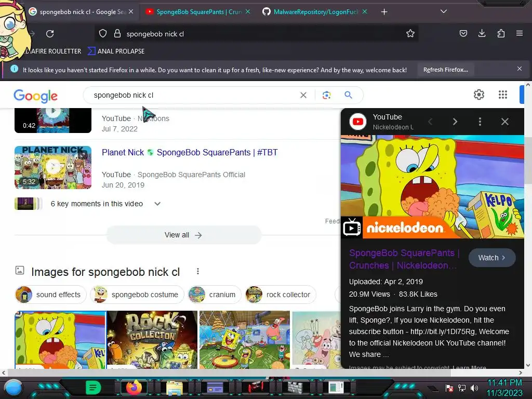The image size is (532, 399).
Task: Dismiss the Firefox notification bar
Action: click(x=520, y=69)
